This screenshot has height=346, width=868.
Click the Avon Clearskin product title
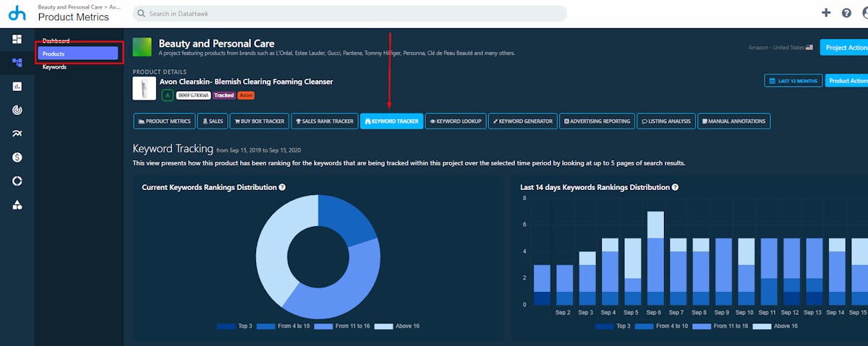(x=246, y=82)
